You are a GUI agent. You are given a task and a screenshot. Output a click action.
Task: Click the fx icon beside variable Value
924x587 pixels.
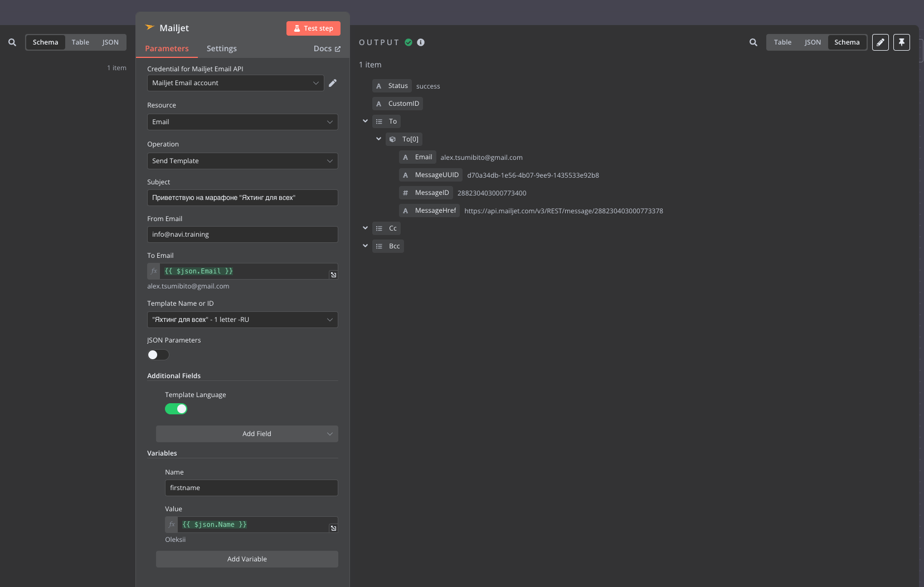pos(172,525)
